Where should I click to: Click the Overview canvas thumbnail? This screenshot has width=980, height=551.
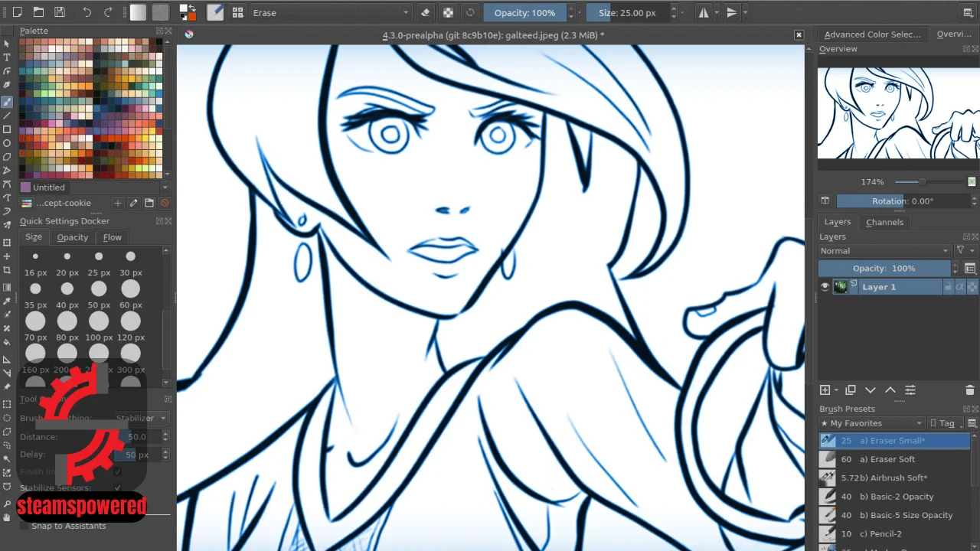(899, 112)
